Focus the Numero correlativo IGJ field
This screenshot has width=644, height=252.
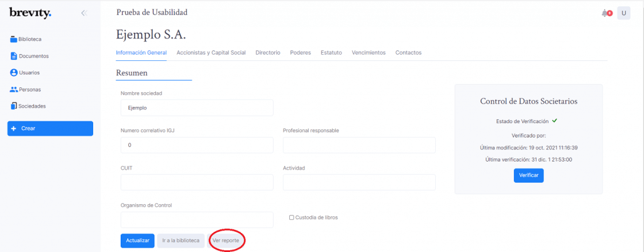coord(197,145)
